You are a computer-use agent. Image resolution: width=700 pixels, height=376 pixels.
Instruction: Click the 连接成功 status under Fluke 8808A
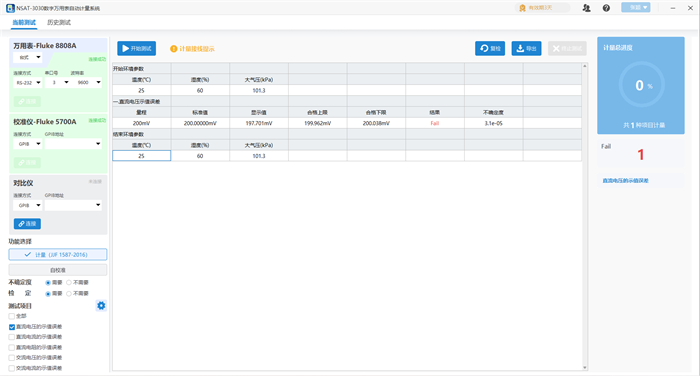(x=97, y=59)
